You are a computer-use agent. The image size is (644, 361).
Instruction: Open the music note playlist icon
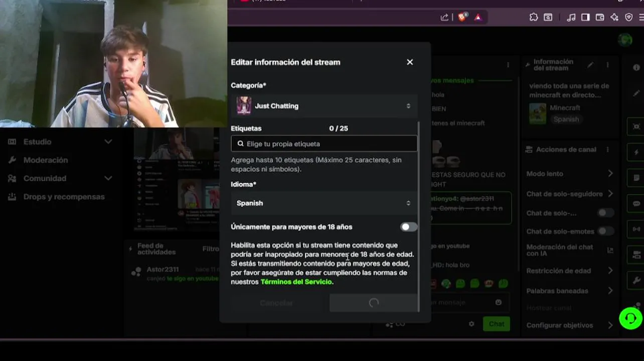[571, 18]
